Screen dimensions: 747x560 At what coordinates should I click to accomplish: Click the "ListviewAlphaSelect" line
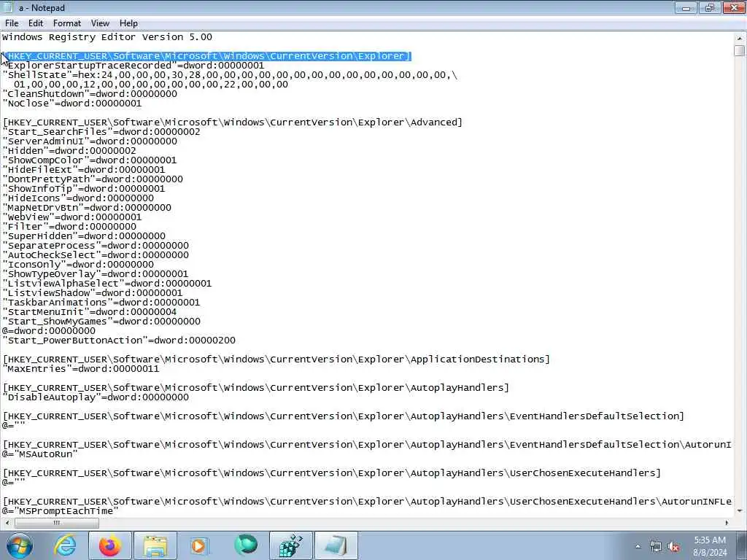107,284
